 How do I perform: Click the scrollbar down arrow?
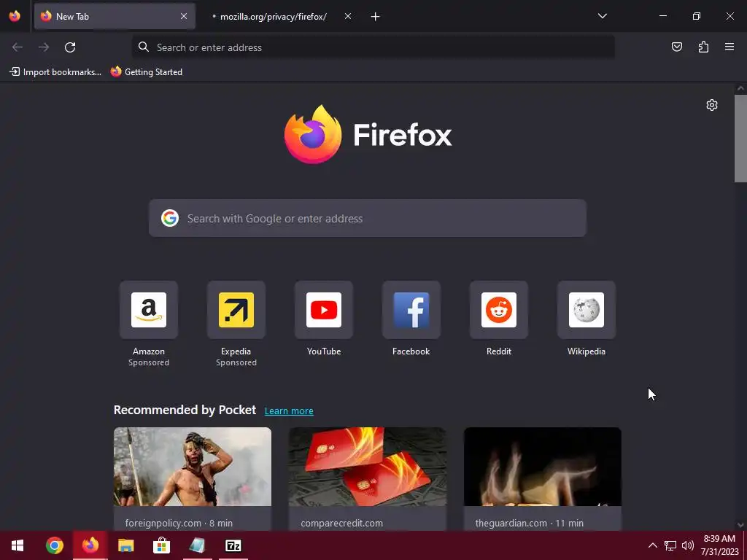pyautogui.click(x=740, y=525)
